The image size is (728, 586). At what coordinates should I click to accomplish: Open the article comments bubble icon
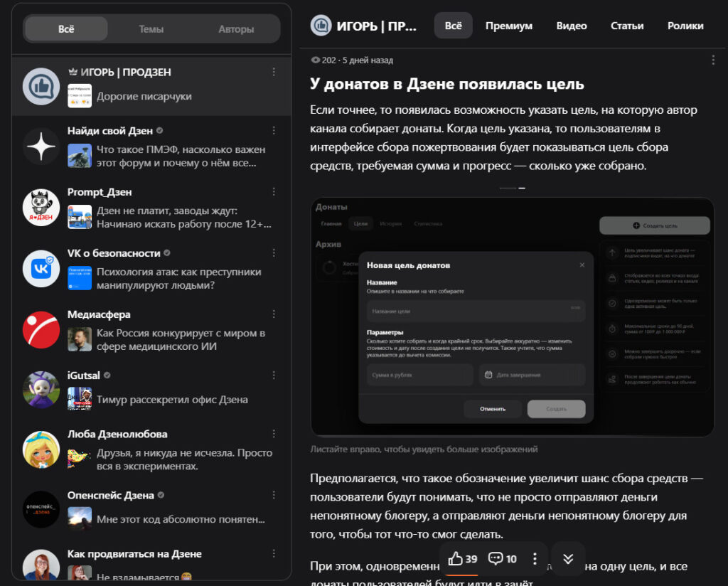tap(496, 558)
